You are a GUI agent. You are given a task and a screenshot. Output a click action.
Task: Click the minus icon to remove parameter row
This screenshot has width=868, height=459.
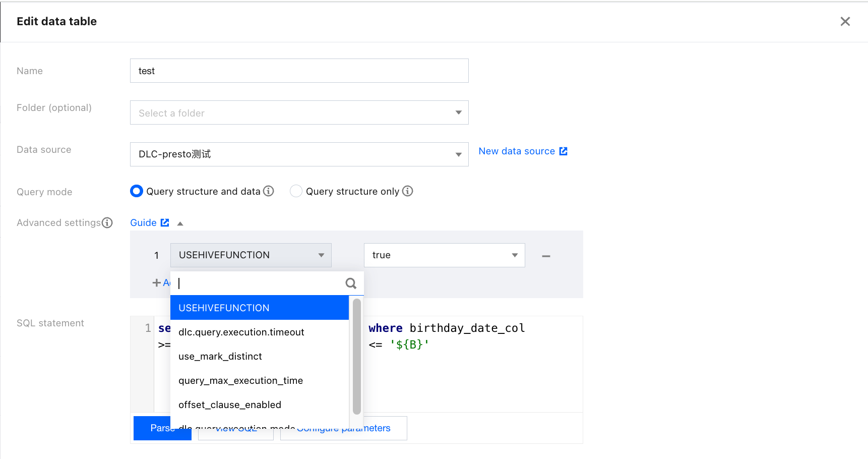pos(546,256)
